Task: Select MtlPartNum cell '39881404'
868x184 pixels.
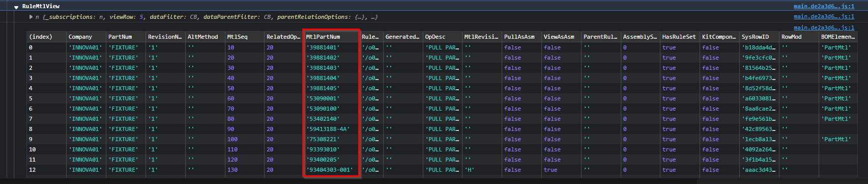Action: (332, 78)
